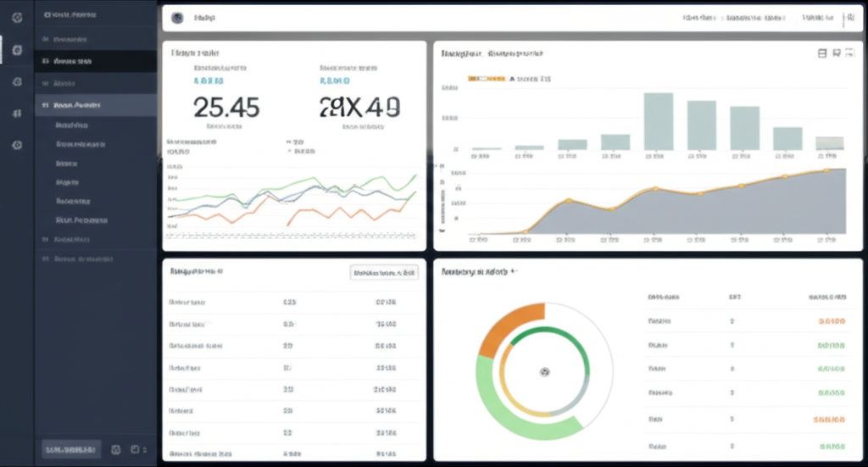Viewport: 868px width, 467px height.
Task: Click the third icon in the left icon rail
Action: (17, 82)
